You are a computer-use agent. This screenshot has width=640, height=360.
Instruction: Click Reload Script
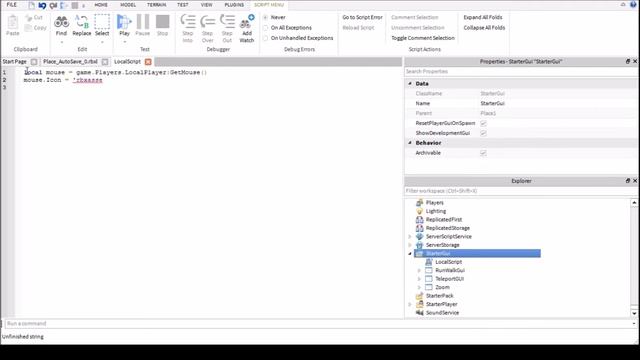click(358, 28)
